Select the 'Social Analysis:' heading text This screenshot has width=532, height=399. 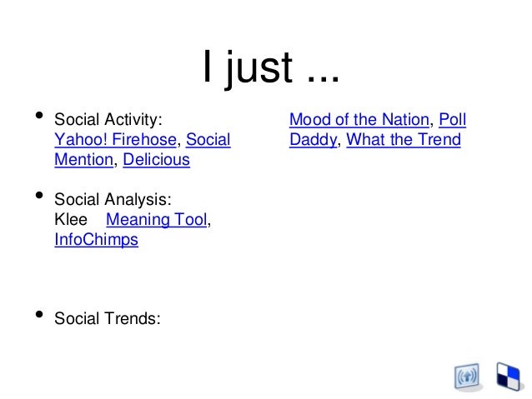click(x=113, y=200)
